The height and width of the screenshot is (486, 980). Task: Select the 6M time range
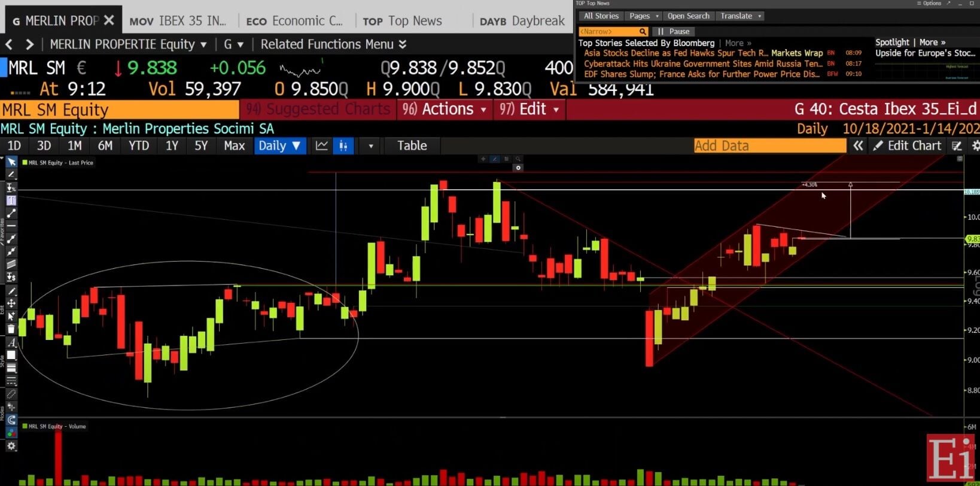[105, 145]
